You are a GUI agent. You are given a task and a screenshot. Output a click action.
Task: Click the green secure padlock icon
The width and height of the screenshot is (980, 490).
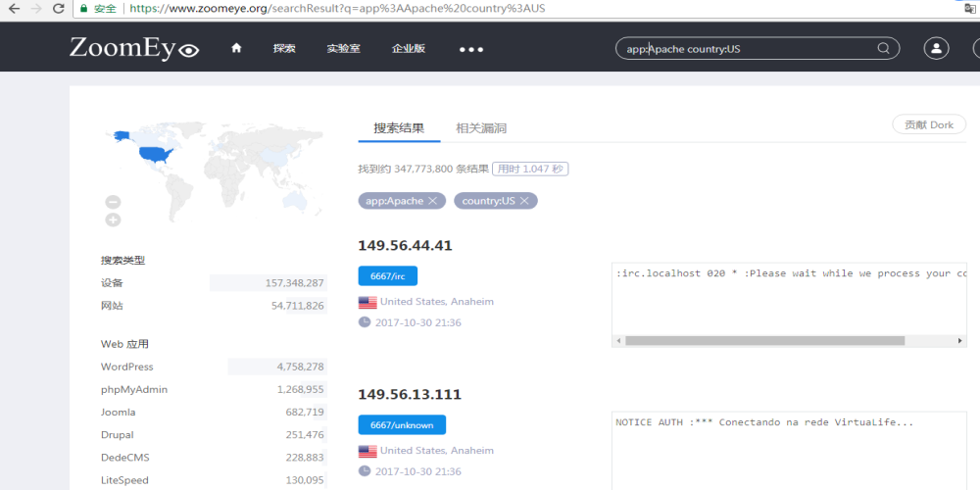click(82, 10)
